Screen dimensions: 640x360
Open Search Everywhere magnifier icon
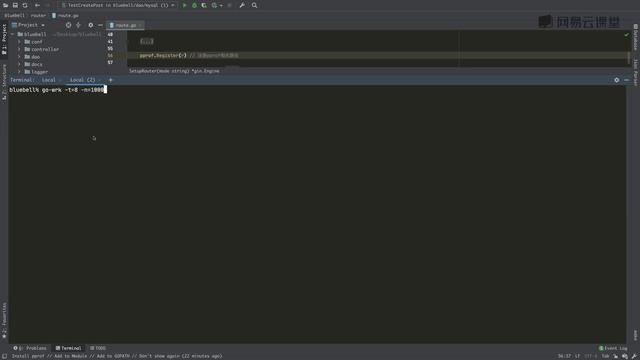point(254,5)
